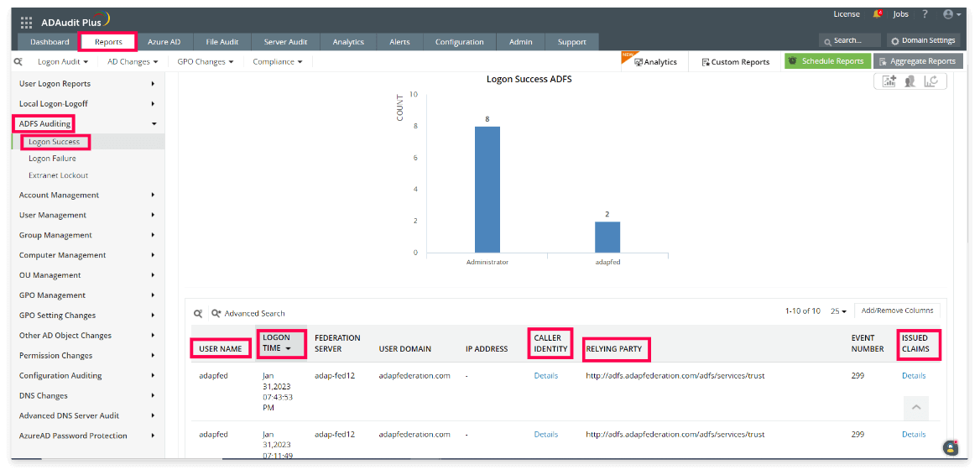Click the Schedule Reports button
Viewport: 980px width, 475px height.
tap(827, 61)
